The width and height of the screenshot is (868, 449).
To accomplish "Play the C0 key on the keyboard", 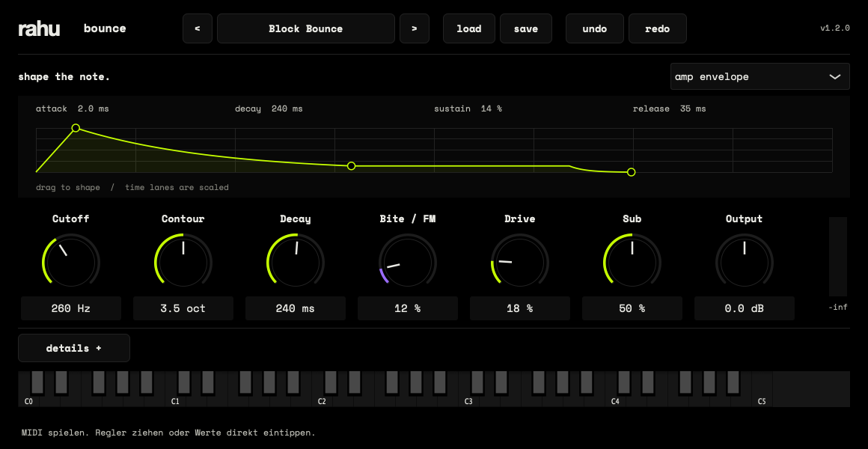I will 28,401.
